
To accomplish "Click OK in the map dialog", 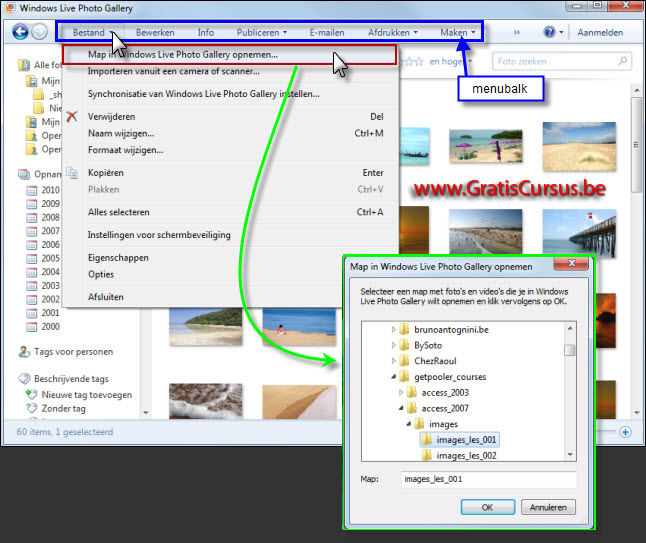I will 488,507.
